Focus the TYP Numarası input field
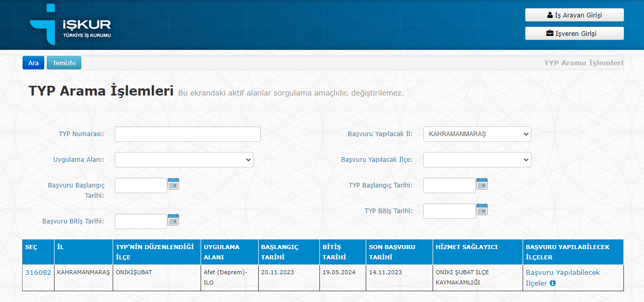Viewport: 644px width, 302px height. tap(187, 134)
